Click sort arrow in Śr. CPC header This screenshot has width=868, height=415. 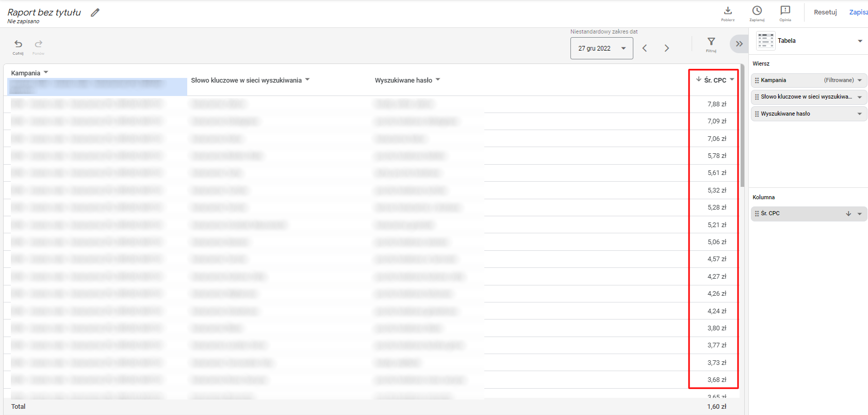(698, 79)
